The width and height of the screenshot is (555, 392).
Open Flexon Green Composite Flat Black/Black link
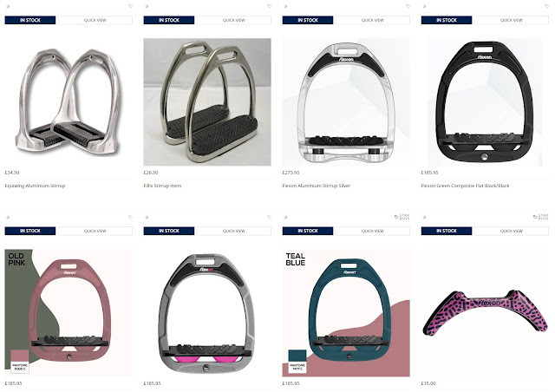click(465, 186)
